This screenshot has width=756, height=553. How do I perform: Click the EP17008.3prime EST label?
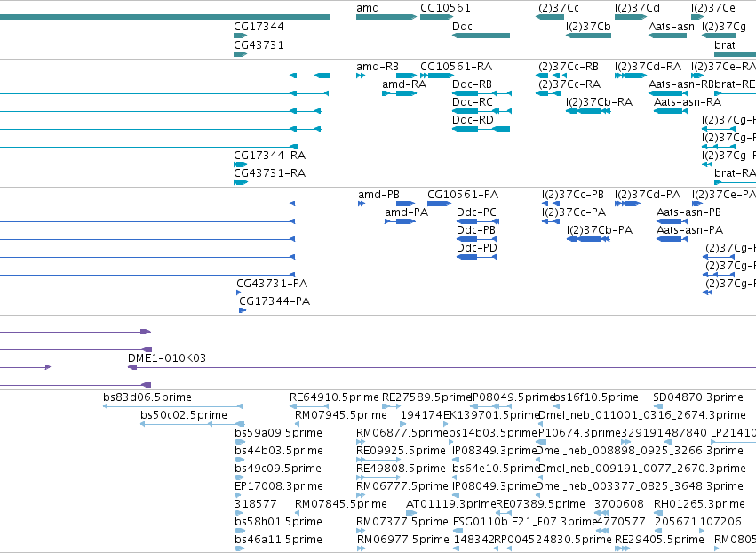click(279, 487)
